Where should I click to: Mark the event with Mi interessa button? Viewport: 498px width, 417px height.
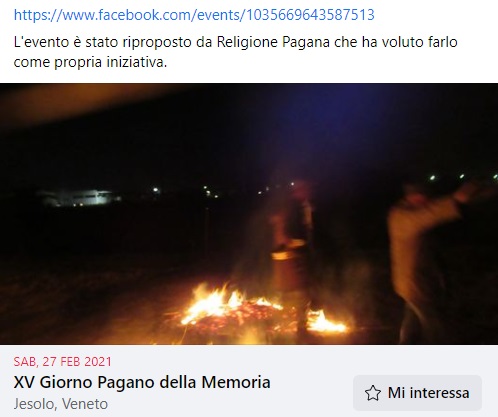click(x=417, y=393)
